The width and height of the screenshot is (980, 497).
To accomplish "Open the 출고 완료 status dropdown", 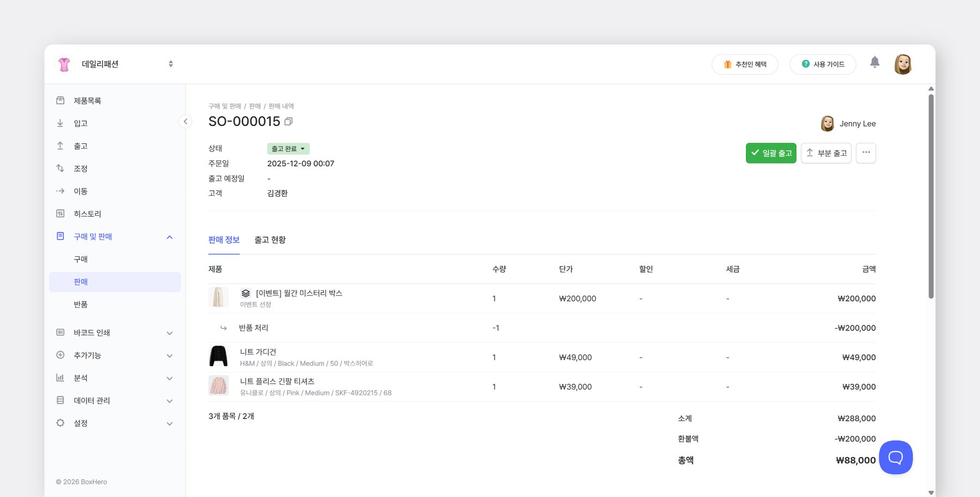I will coord(288,148).
